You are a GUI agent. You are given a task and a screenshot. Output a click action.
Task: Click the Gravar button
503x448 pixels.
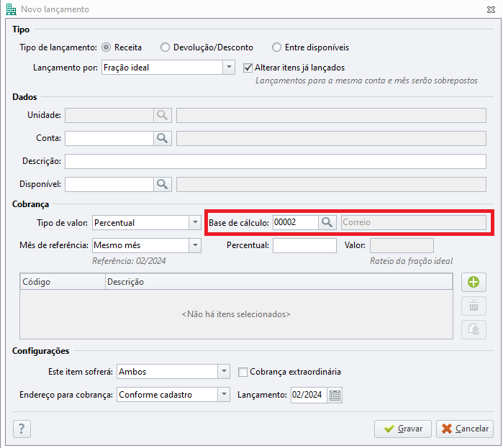(402, 429)
